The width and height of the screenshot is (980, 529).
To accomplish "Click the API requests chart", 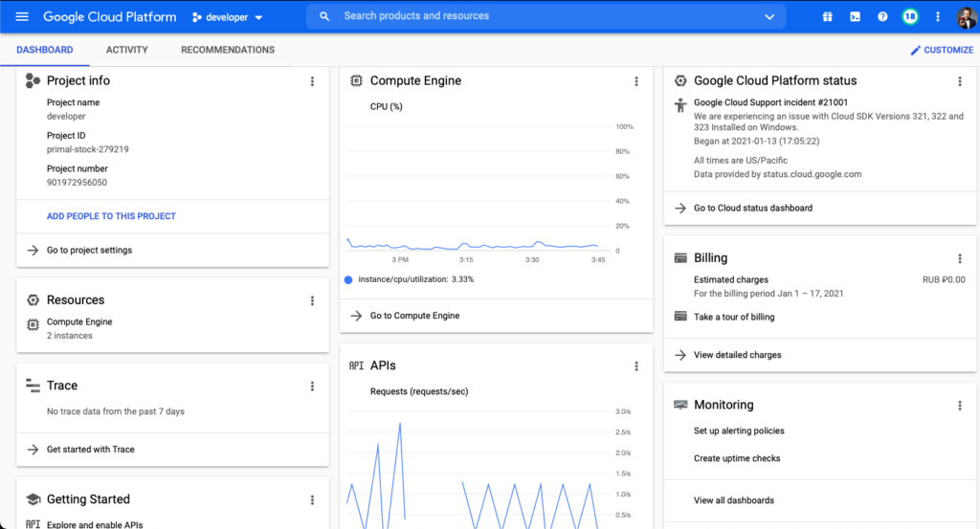I will [x=479, y=469].
